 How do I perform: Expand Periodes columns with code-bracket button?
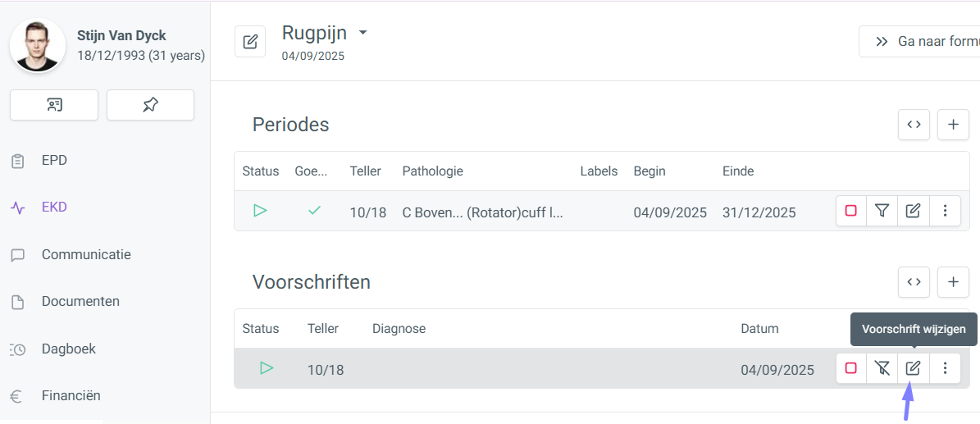(914, 125)
